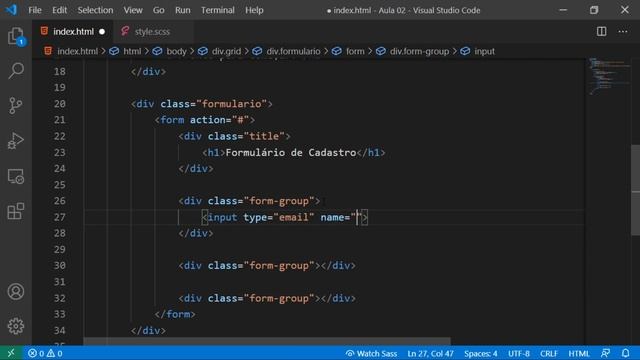640x360 pixels.
Task: Open the notifications bell
Action: (x=625, y=353)
